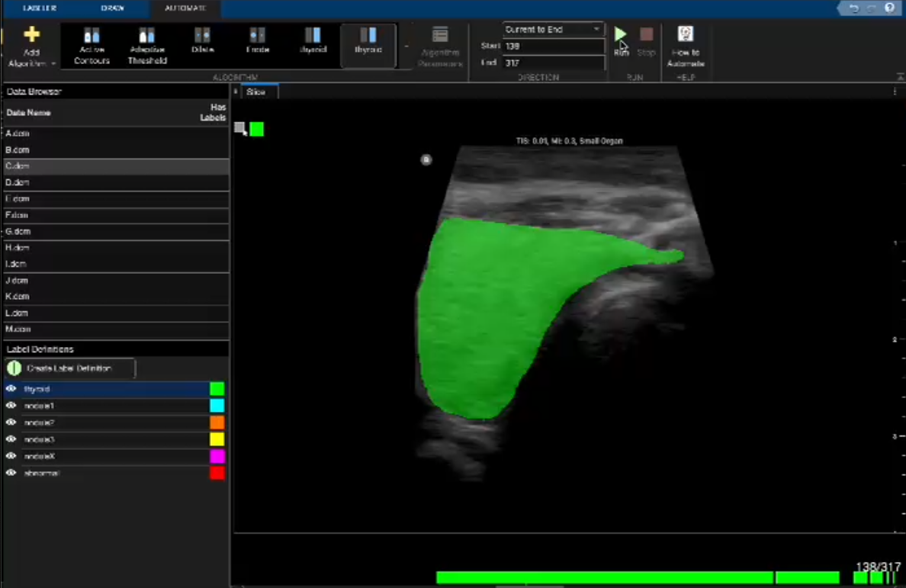Image resolution: width=906 pixels, height=588 pixels.
Task: Select the Adaptive Threshold algorithm
Action: 146,44
